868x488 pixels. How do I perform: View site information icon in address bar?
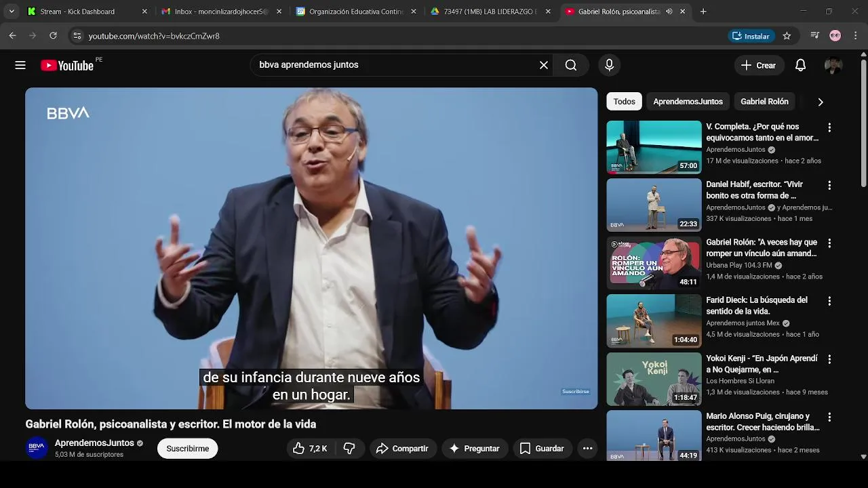[x=77, y=36]
